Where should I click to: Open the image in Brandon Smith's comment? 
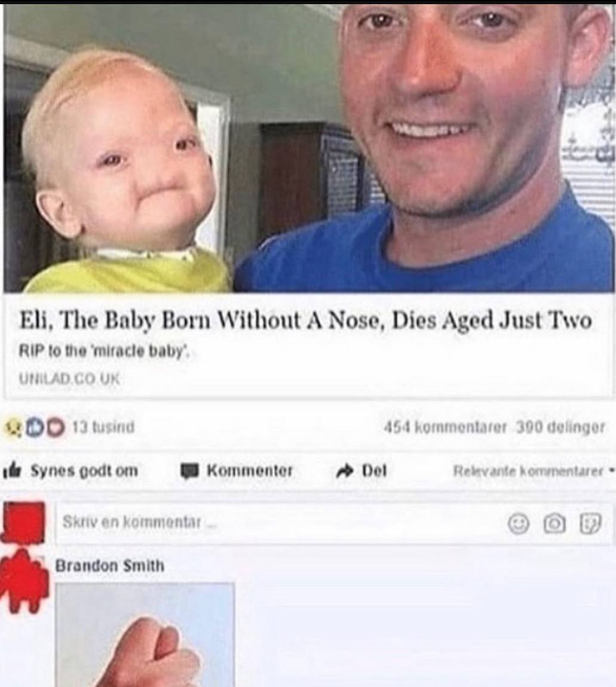tap(145, 635)
